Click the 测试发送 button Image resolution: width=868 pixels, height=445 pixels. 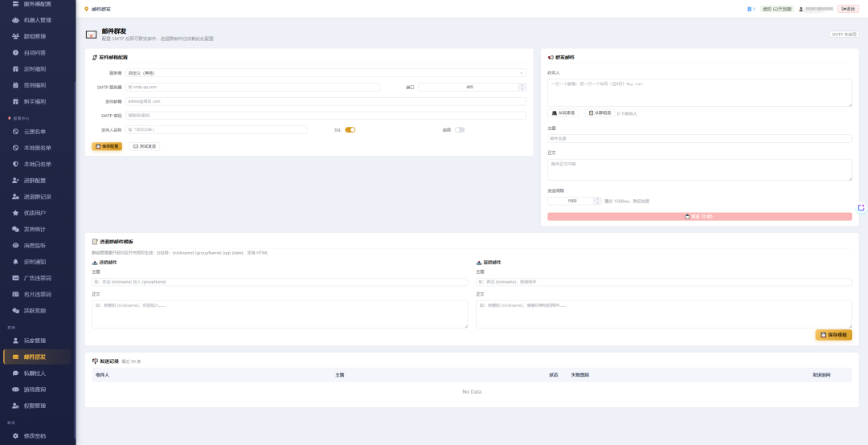click(145, 147)
